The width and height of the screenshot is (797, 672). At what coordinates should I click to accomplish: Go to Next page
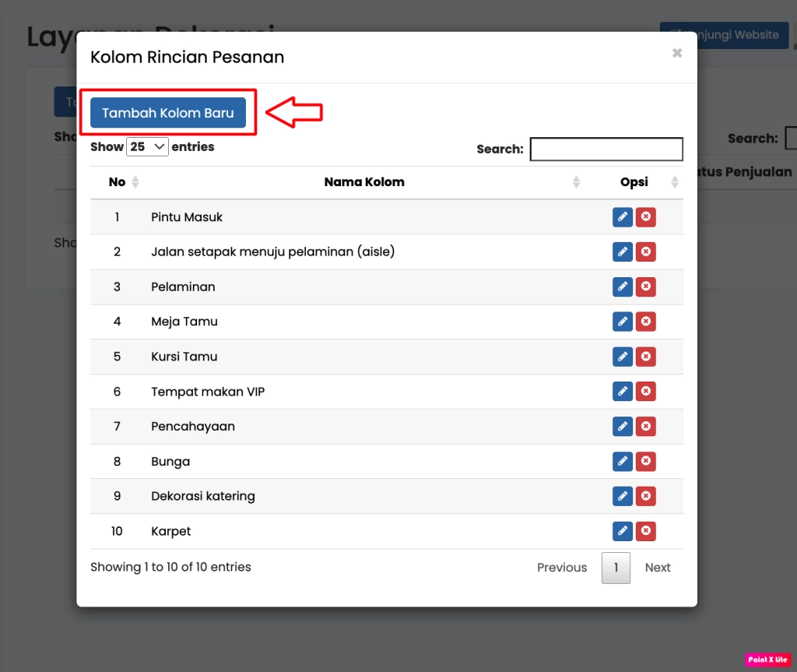657,568
